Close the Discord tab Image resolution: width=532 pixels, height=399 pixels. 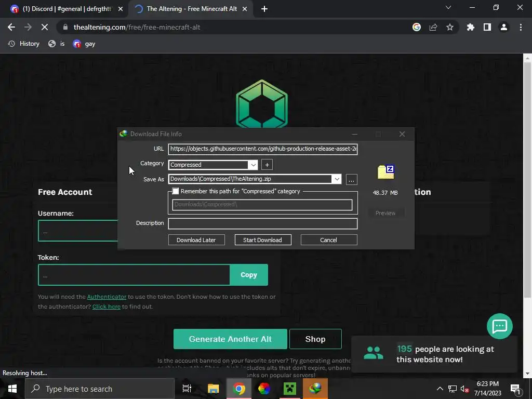point(121,9)
